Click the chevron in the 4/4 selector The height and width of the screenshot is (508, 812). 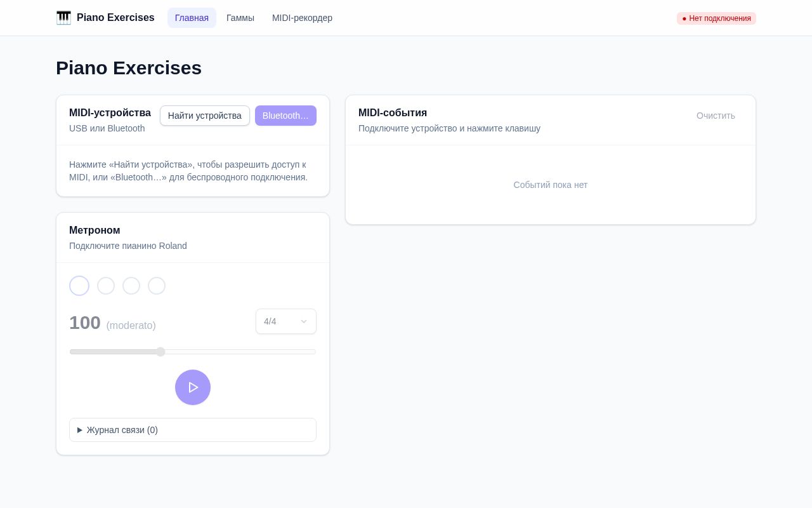click(x=304, y=321)
